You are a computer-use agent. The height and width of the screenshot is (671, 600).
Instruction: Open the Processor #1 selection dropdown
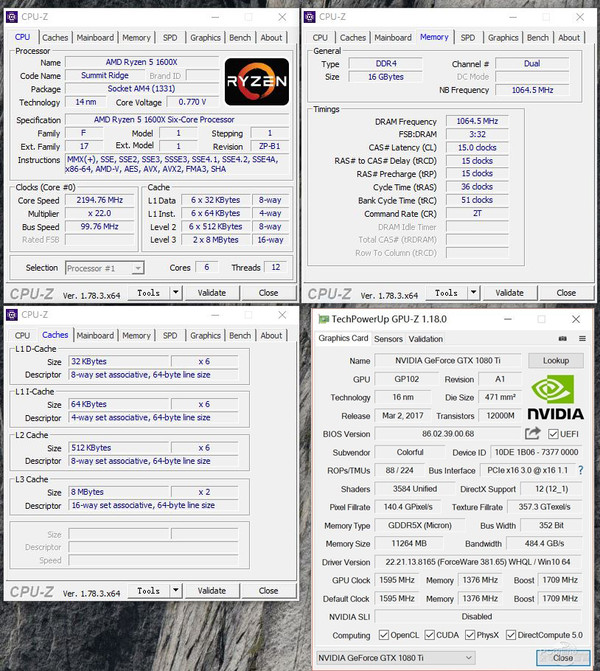click(104, 268)
